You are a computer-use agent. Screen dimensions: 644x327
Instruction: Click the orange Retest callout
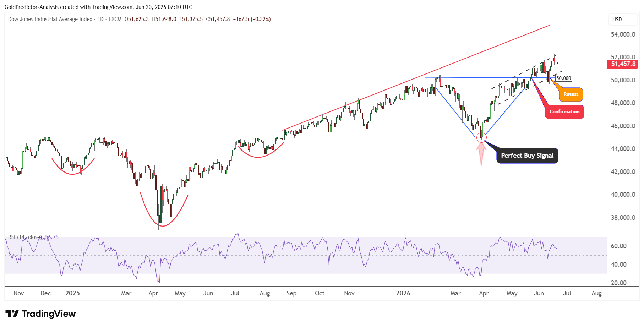pos(571,94)
